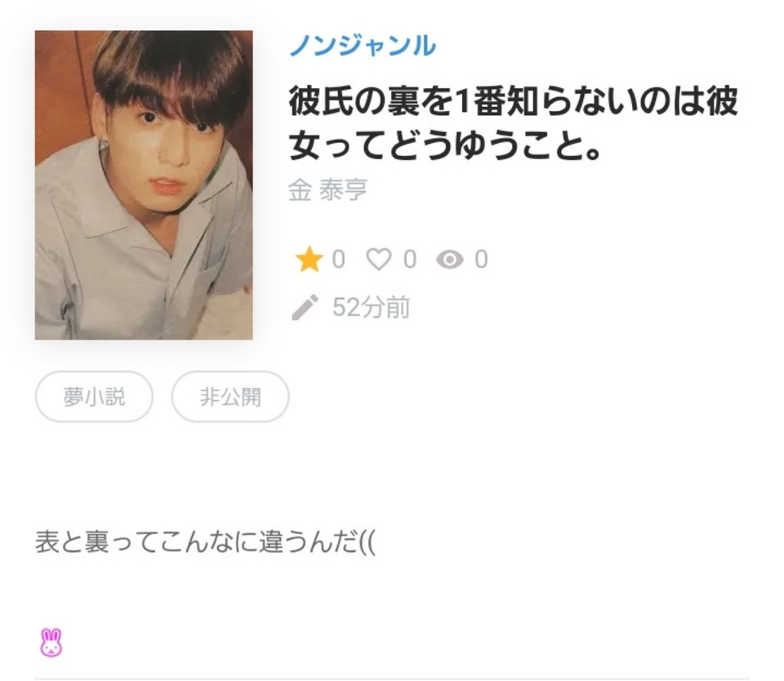784x681 pixels.
Task: Open author 金 泰亨 profile
Action: (x=327, y=190)
